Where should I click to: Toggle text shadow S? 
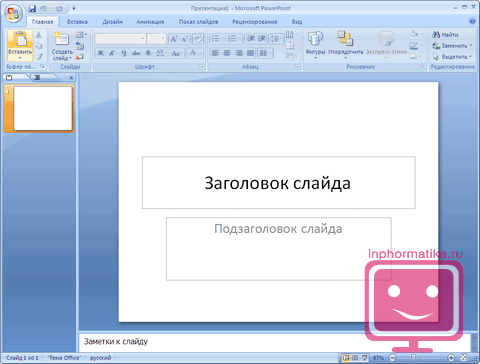click(148, 53)
